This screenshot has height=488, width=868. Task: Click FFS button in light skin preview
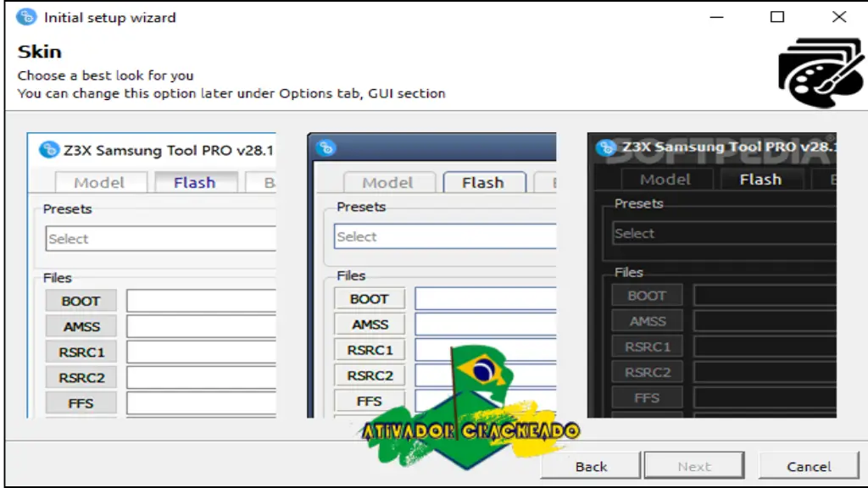point(81,402)
